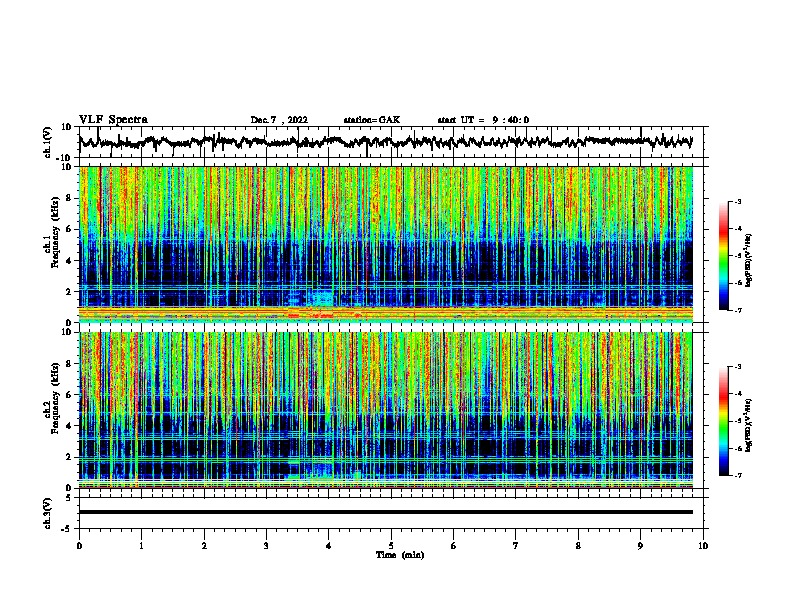Click the ch.1 spectrogram panel
Image resolution: width=792 pixels, height=612 pixels.
pos(385,244)
